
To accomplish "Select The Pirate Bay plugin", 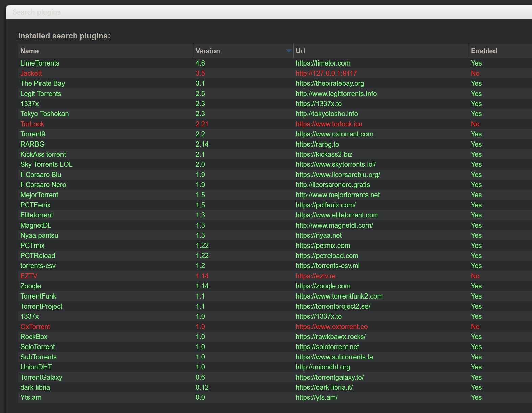I will [43, 83].
